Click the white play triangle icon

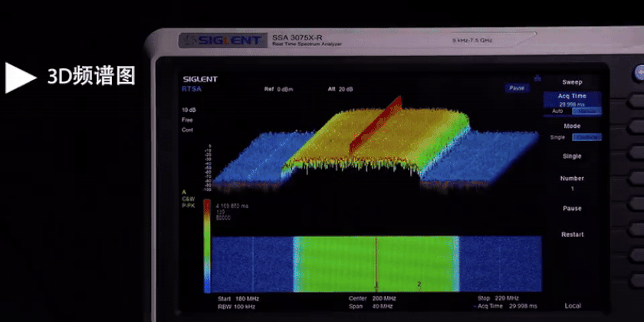coord(20,77)
